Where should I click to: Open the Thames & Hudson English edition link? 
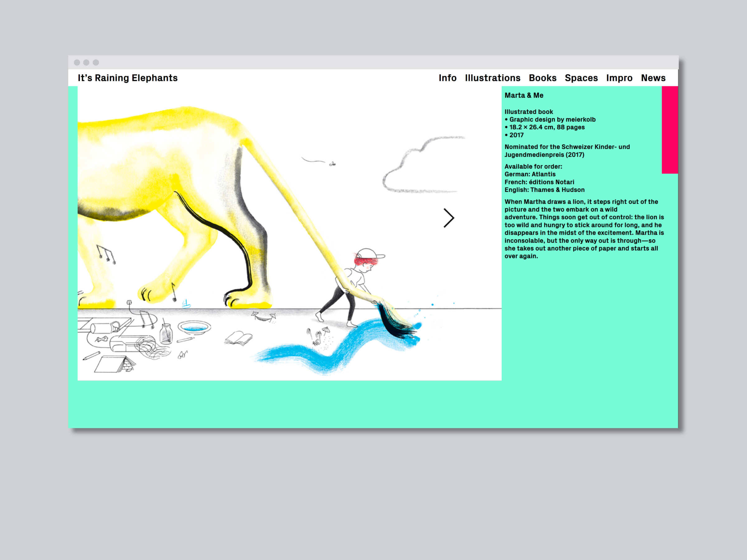pos(557,190)
